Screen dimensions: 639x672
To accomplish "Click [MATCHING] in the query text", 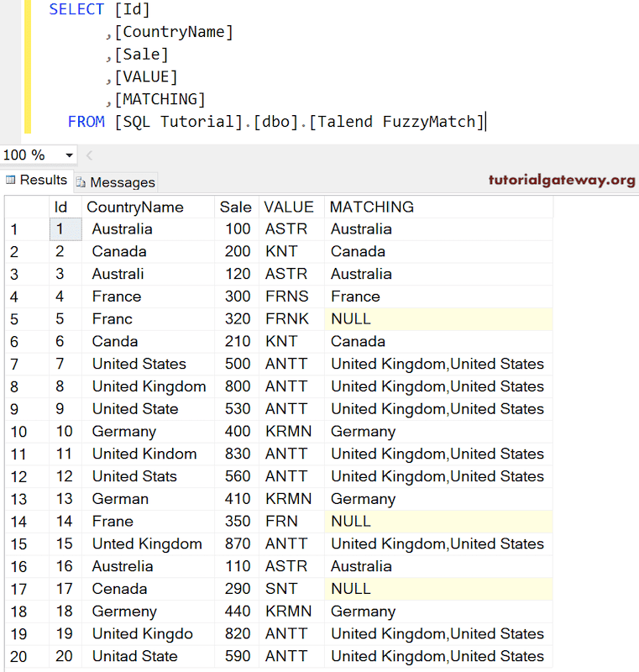I will pyautogui.click(x=160, y=99).
